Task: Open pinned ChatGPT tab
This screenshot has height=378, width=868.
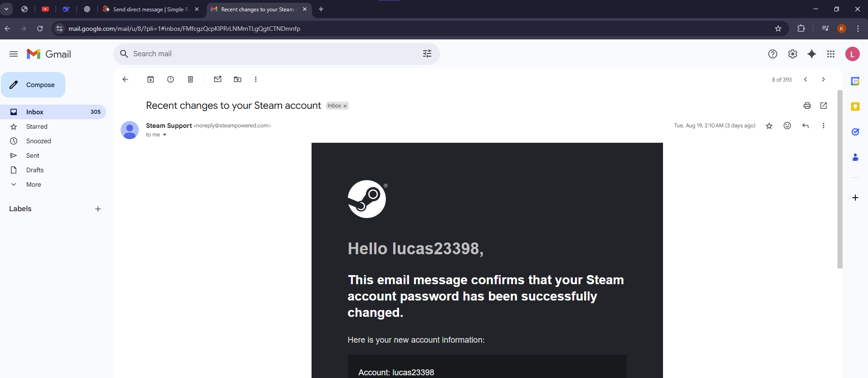Action: click(87, 9)
